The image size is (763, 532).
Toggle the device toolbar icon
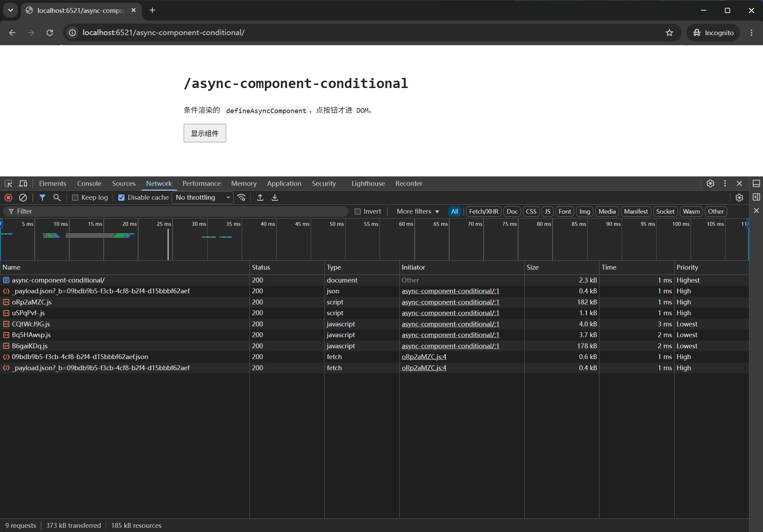[x=23, y=183]
